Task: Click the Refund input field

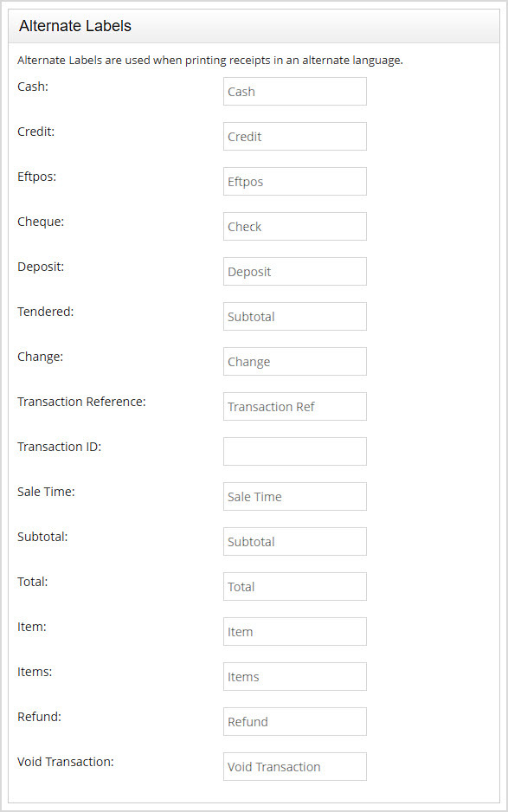Action: tap(294, 721)
